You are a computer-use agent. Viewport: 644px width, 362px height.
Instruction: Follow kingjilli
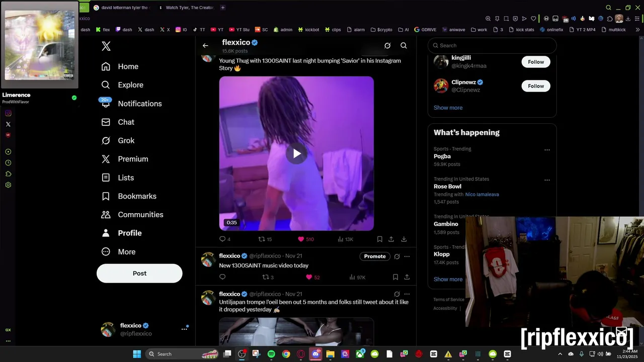[536, 62]
